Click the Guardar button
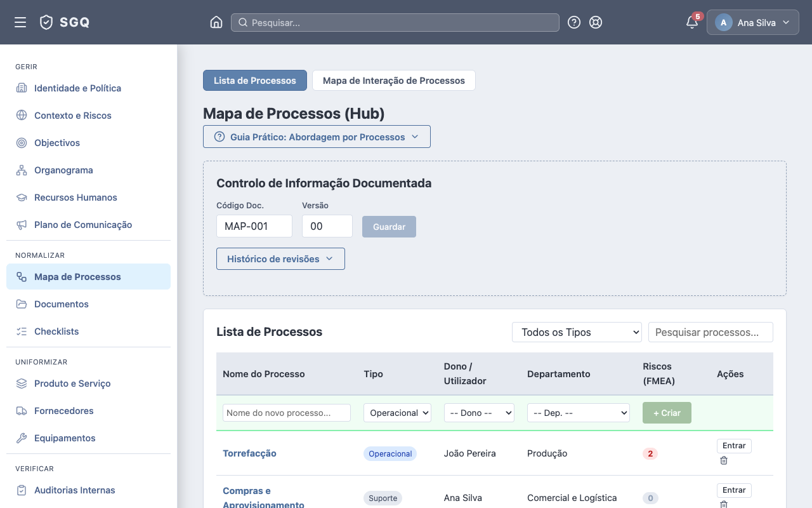 click(x=389, y=227)
